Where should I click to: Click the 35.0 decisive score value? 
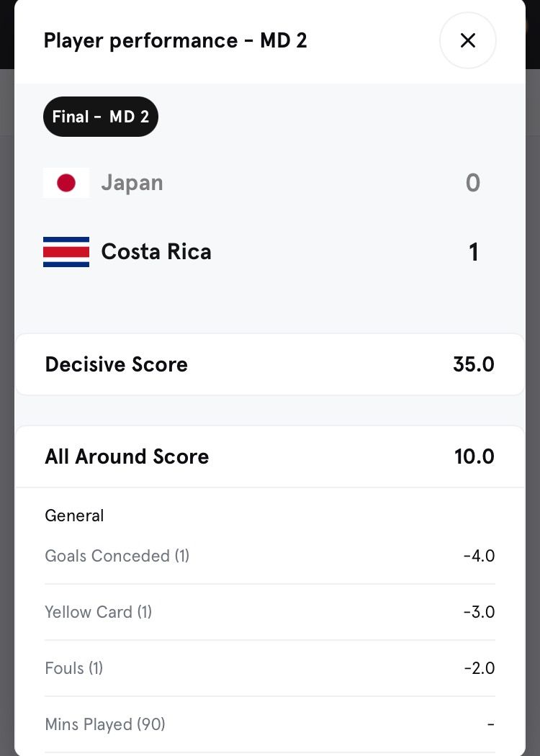473,364
